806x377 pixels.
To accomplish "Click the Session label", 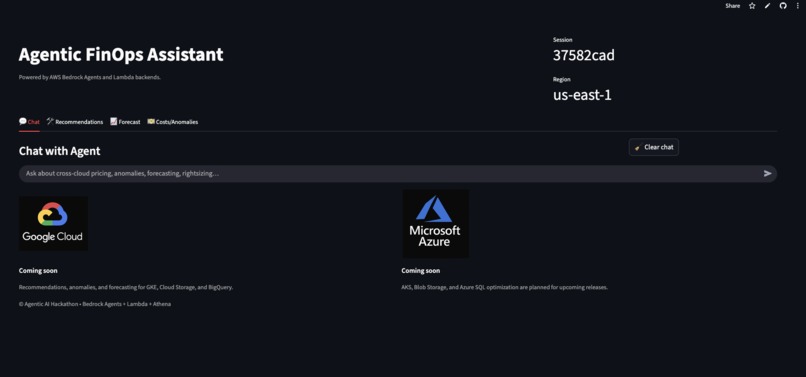I will (x=562, y=40).
